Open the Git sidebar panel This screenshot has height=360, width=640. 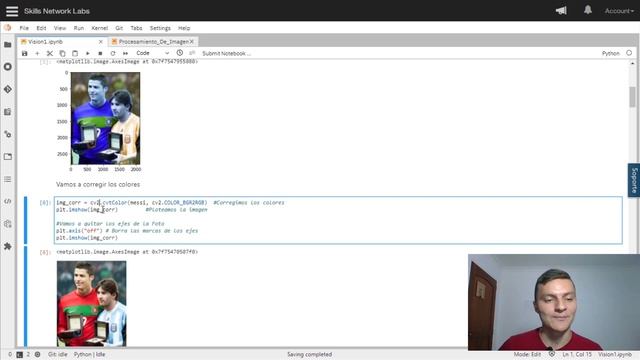pos(8,89)
